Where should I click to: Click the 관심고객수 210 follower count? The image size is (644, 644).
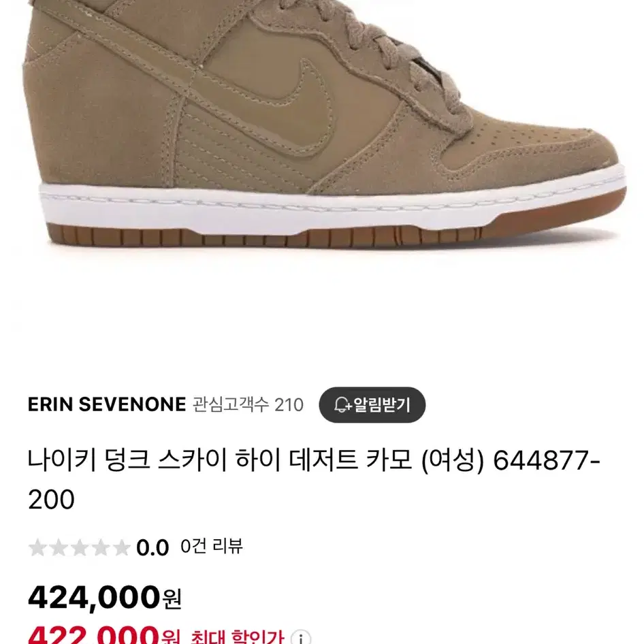[248, 405]
